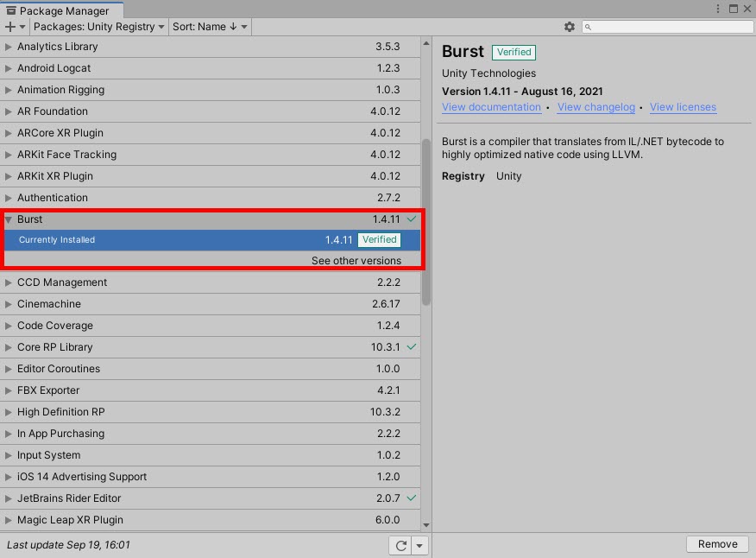Focus the package search field
Image resolution: width=756 pixels, height=558 pixels.
coord(667,27)
